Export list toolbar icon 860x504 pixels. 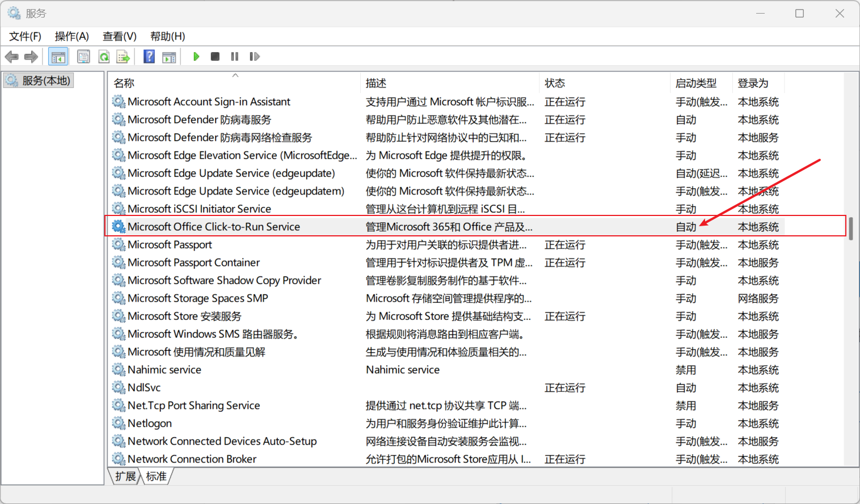(123, 57)
